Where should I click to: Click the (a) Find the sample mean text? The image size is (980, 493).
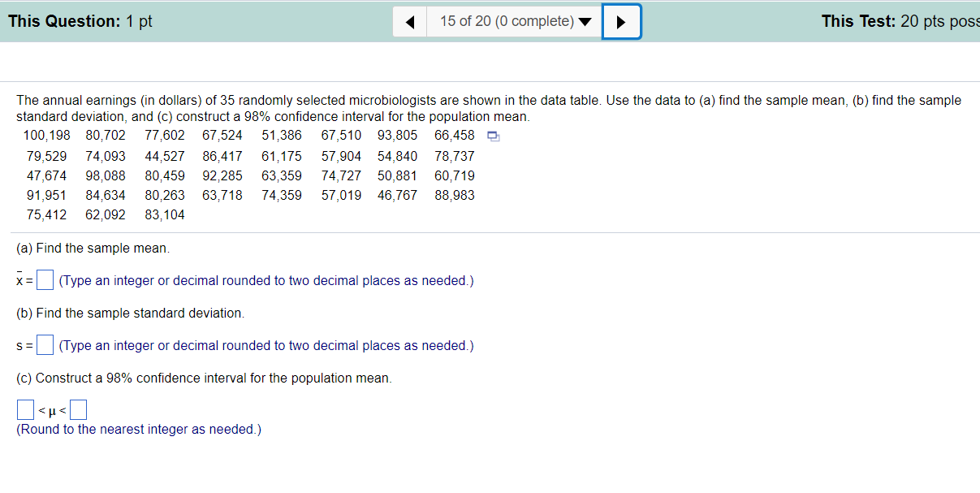click(93, 248)
